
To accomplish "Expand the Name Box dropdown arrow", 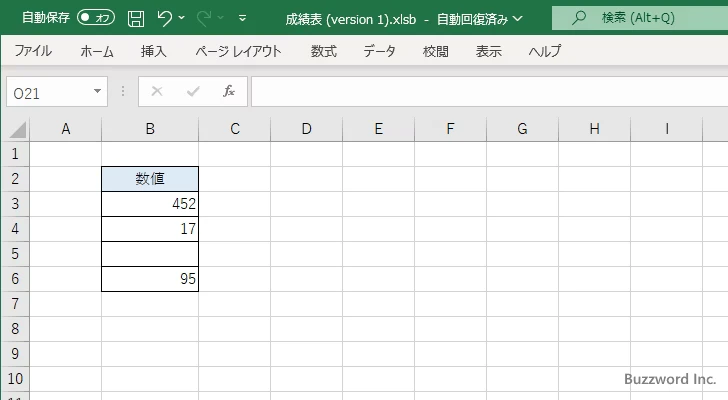I will pos(98,91).
